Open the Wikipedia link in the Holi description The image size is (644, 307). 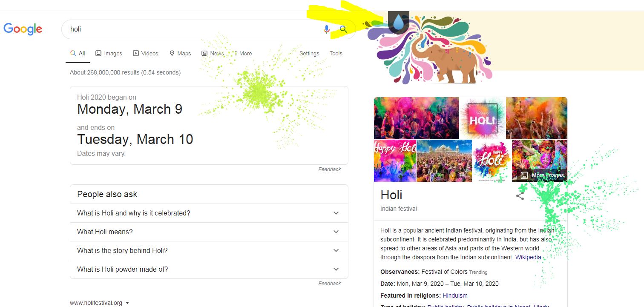click(x=528, y=257)
